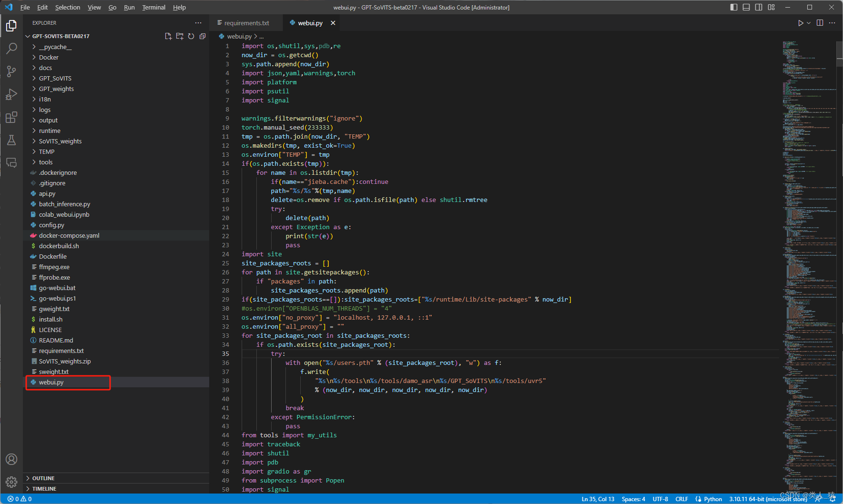Split the editor right
Screen dimensions: 843x504
coord(820,23)
